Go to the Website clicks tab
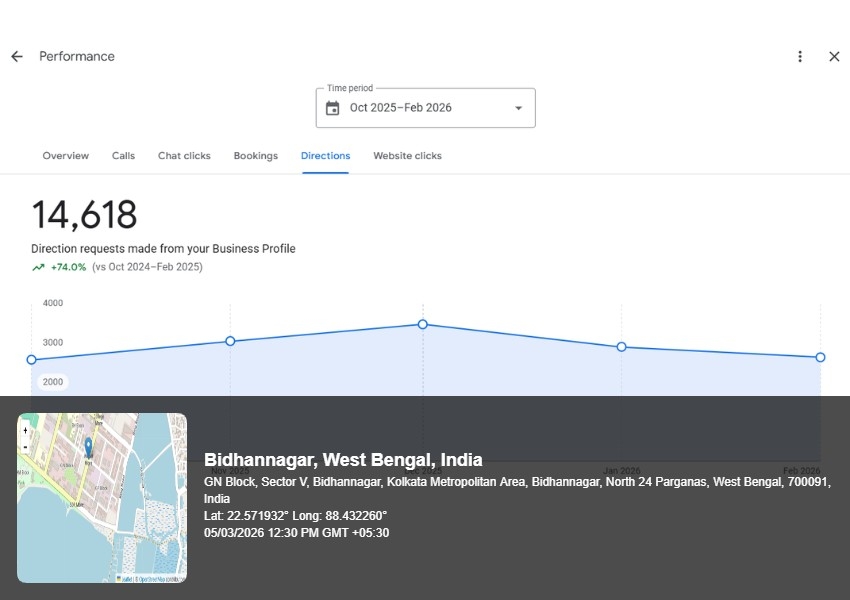850x600 pixels. point(407,156)
